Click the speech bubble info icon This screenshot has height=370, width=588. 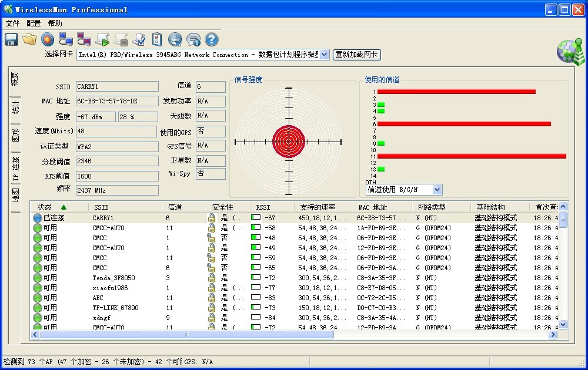193,39
